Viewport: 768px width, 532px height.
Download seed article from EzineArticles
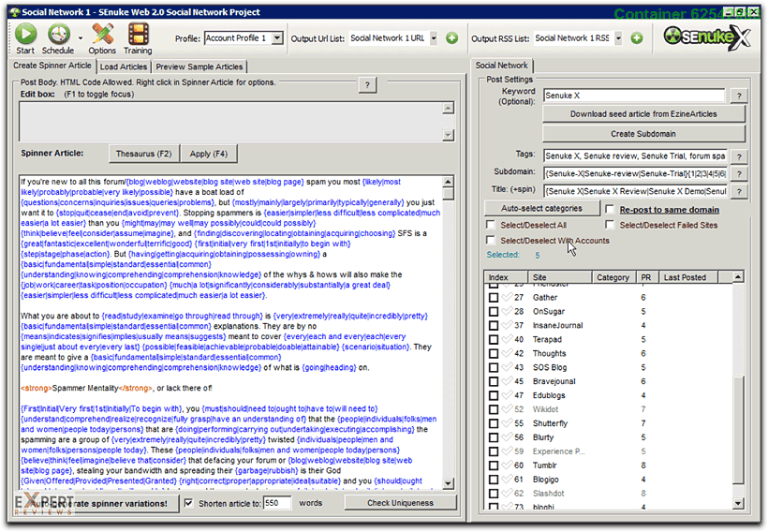(x=643, y=114)
